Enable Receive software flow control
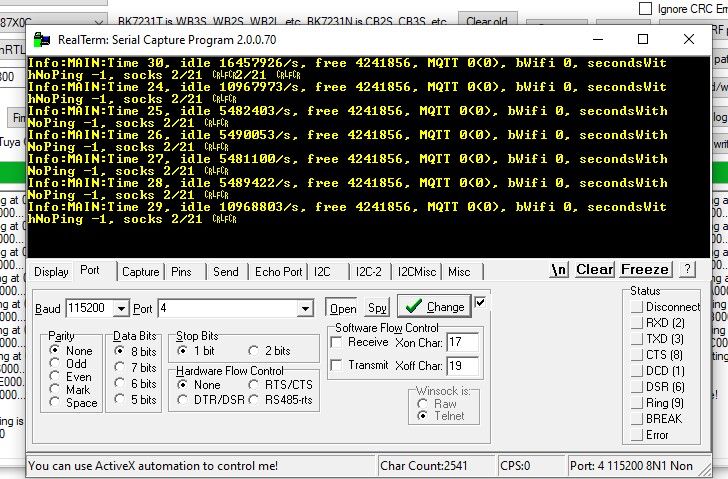728x479 pixels. [336, 343]
